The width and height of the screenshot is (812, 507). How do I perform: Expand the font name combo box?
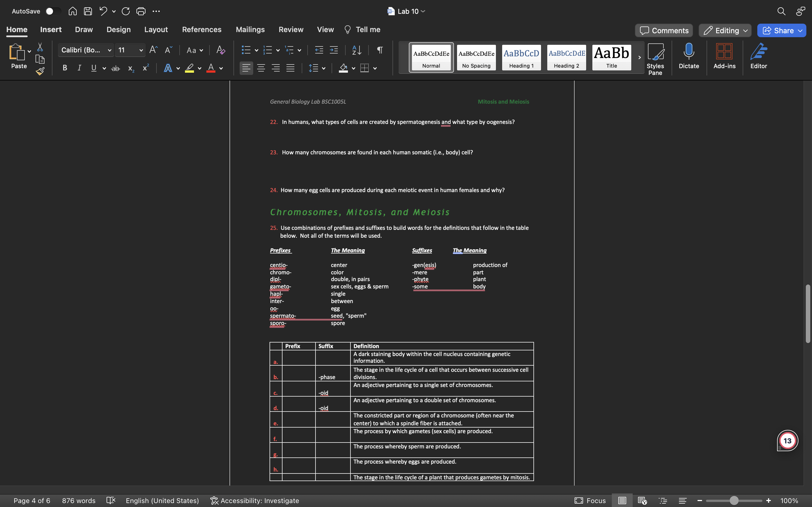(x=109, y=50)
